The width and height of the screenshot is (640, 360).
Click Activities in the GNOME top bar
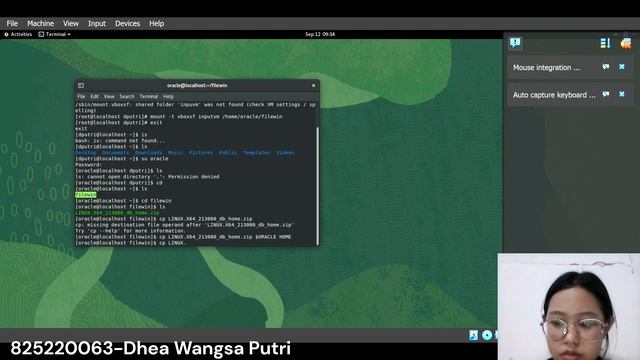[x=18, y=34]
